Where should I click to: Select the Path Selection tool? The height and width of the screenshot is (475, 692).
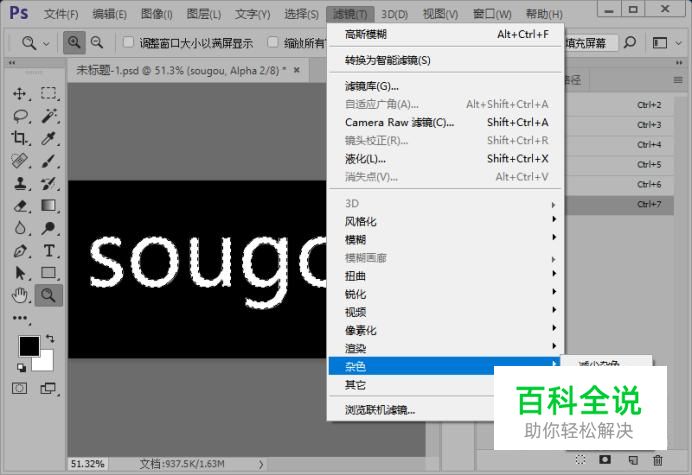(x=19, y=273)
